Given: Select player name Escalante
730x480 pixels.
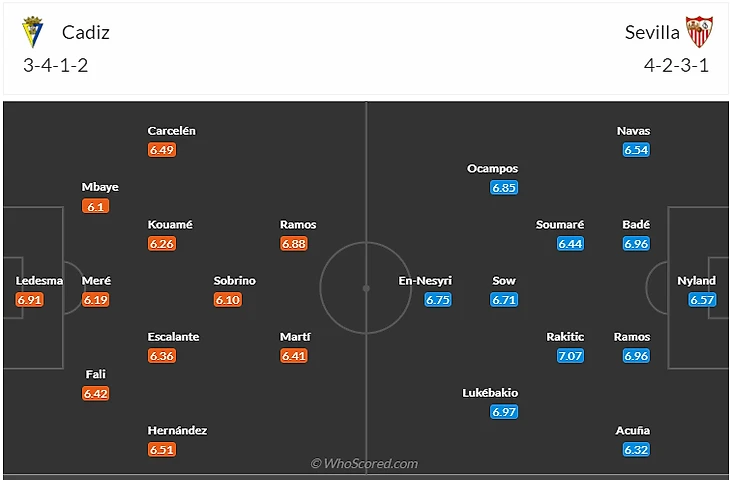Looking at the screenshot, I should 173,337.
